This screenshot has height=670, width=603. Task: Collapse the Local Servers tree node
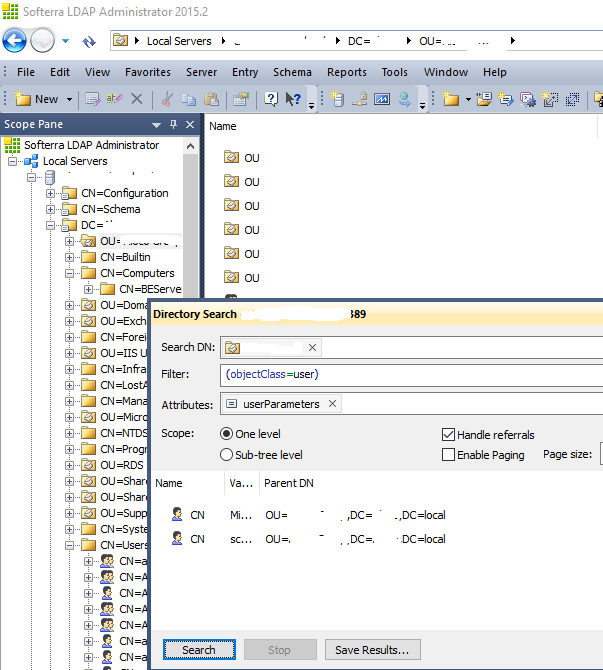point(13,161)
